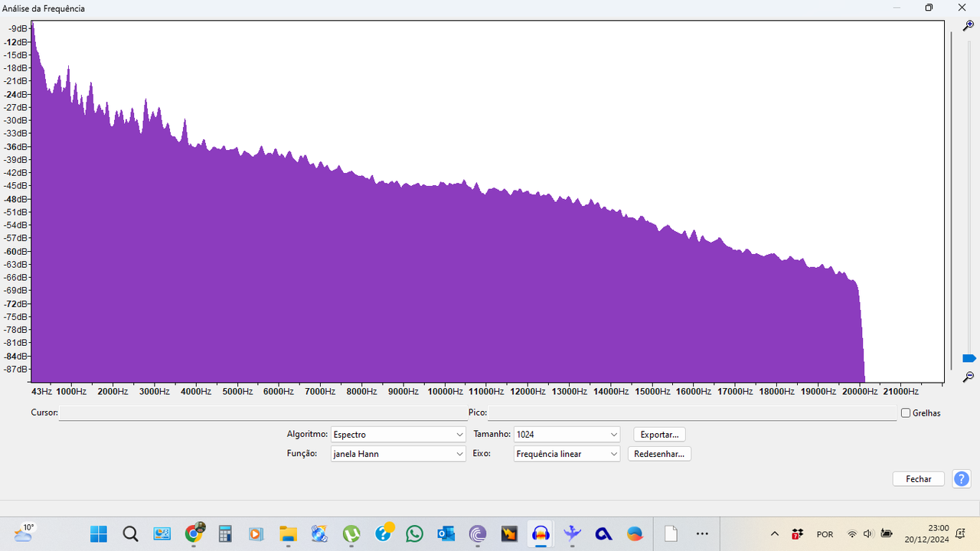Open WhatsApp from the taskbar
980x551 pixels.
click(x=414, y=533)
